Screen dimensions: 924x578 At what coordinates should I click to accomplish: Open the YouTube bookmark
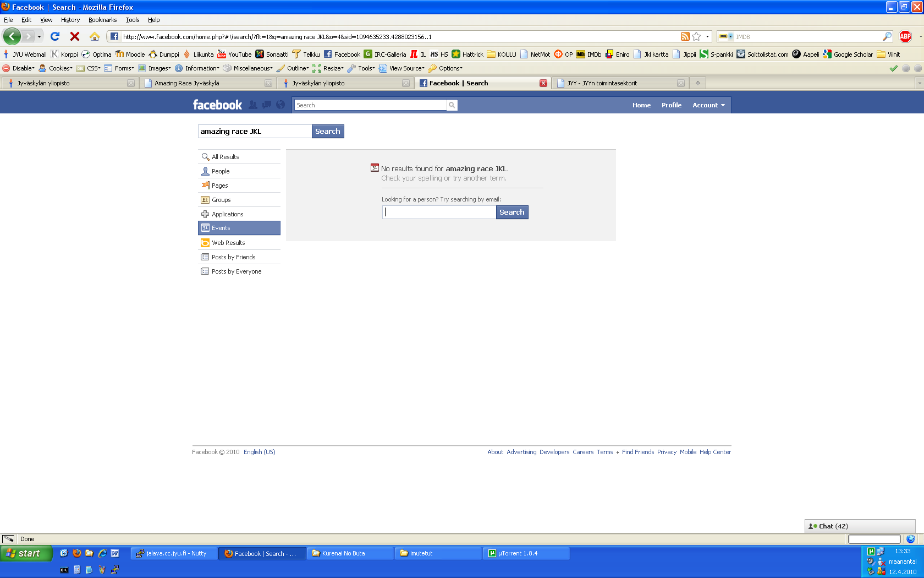click(234, 54)
